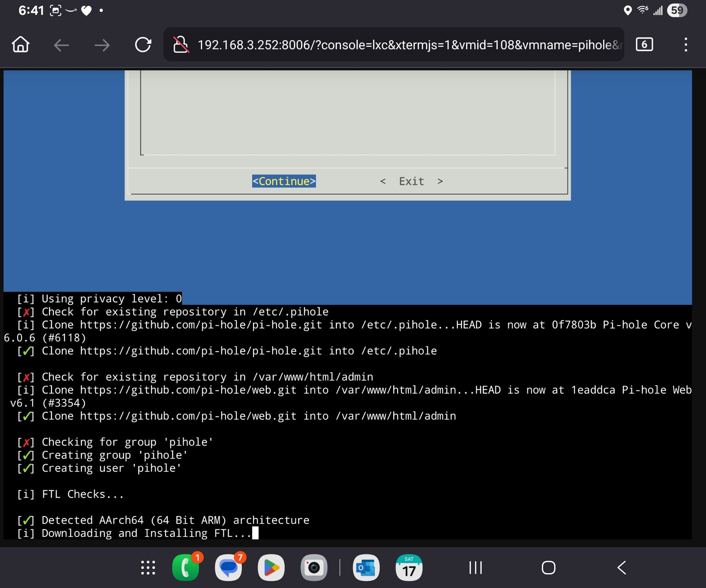Open the Messages app with 7 badge

coord(228,568)
